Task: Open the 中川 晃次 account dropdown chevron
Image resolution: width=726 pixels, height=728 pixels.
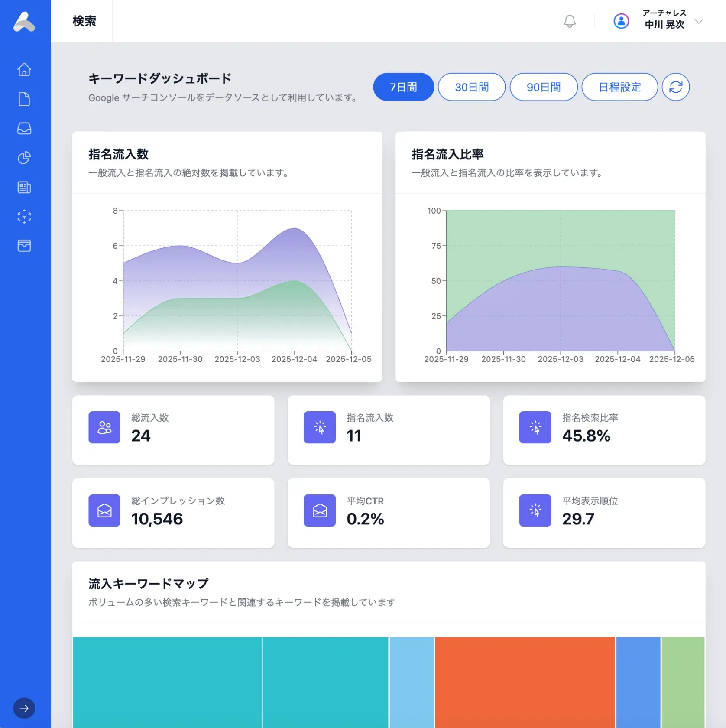Action: pyautogui.click(x=698, y=21)
